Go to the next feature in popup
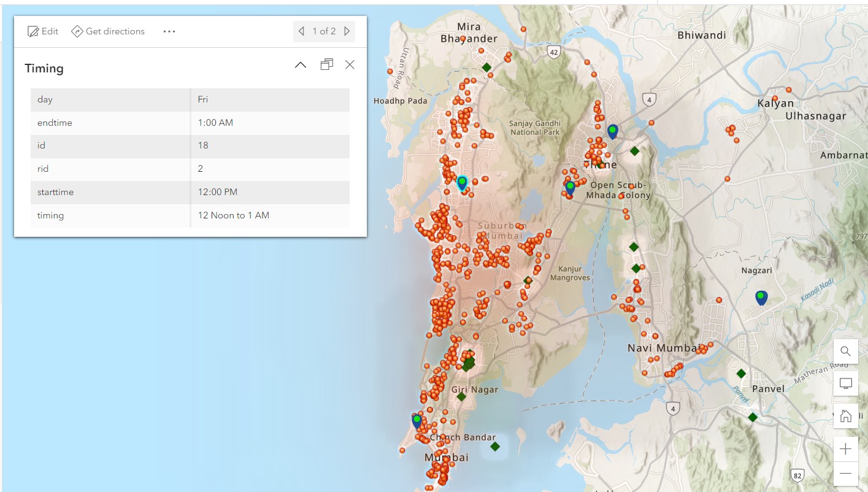 tap(347, 31)
